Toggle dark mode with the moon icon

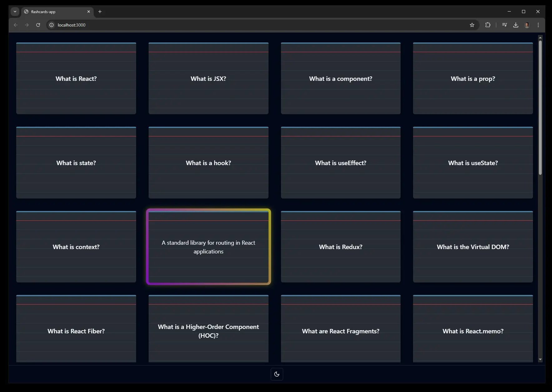pyautogui.click(x=277, y=374)
